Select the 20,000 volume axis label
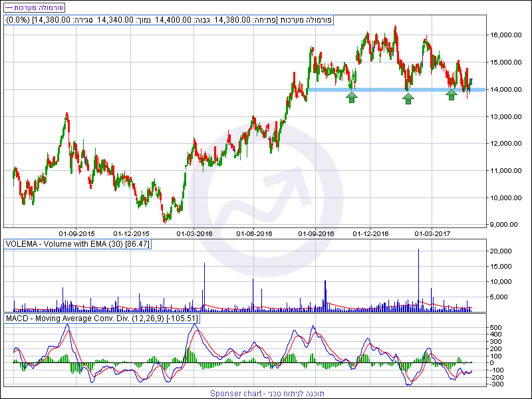 pos(501,251)
